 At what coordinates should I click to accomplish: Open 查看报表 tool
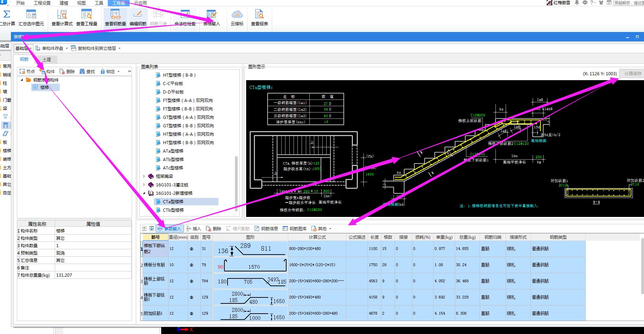(259, 18)
